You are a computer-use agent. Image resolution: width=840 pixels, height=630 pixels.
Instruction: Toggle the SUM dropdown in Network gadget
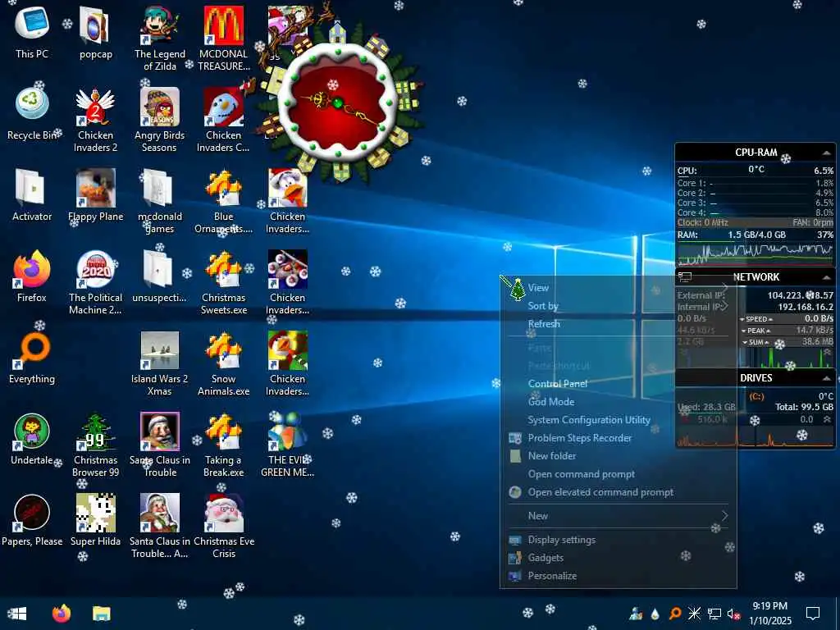tap(756, 342)
